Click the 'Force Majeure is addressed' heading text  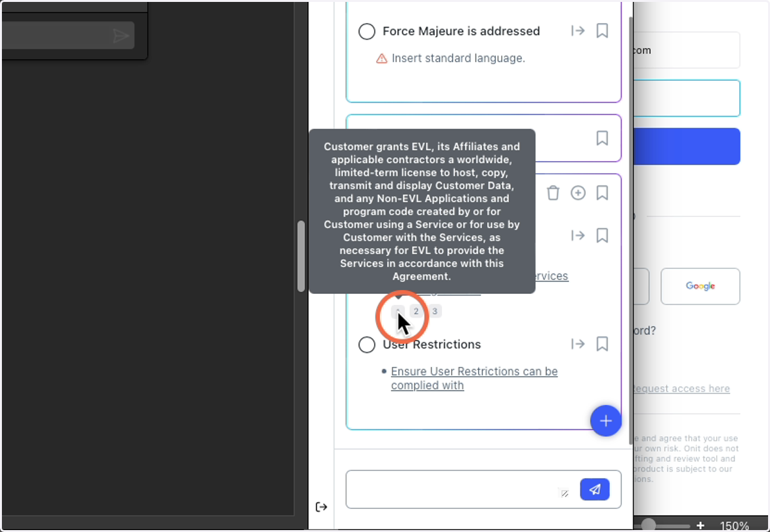461,31
